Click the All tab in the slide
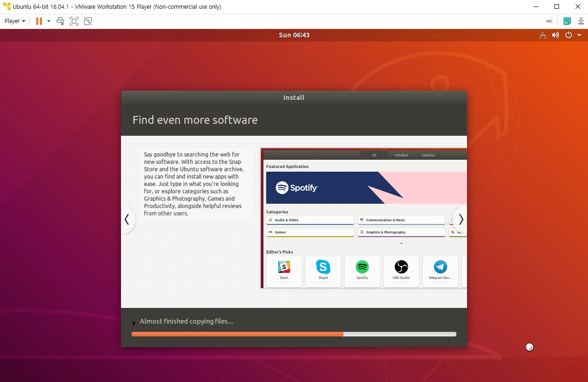This screenshot has height=382, width=588. point(374,155)
